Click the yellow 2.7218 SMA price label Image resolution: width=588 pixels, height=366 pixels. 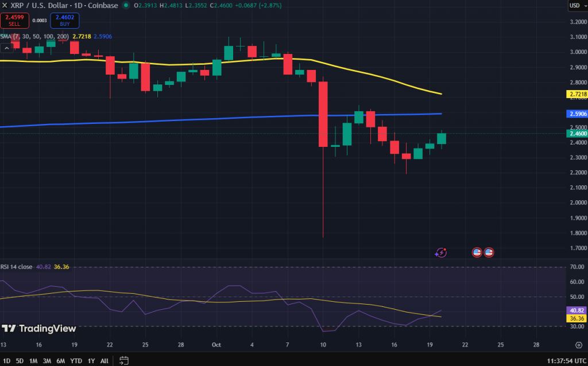pos(577,94)
